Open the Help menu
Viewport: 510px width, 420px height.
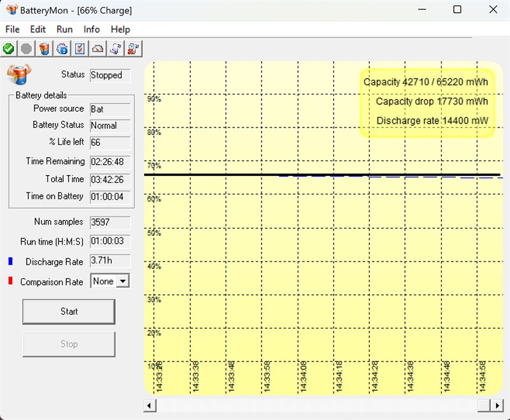120,29
